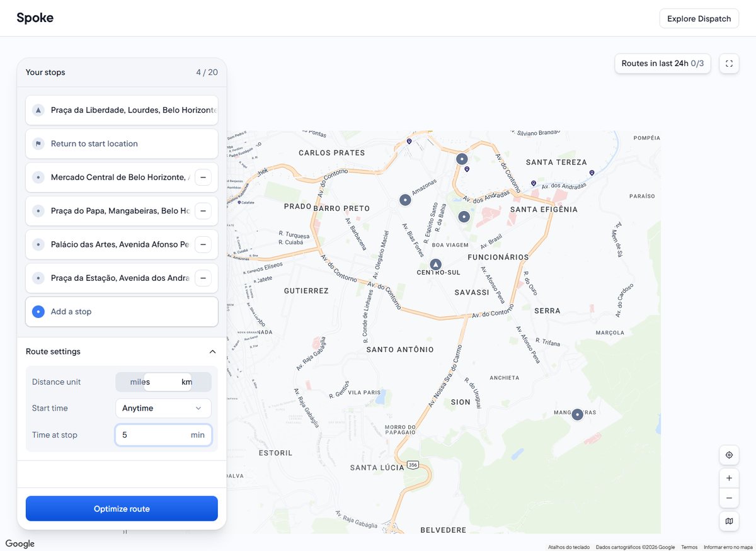Switch distance unit to miles

(x=140, y=382)
